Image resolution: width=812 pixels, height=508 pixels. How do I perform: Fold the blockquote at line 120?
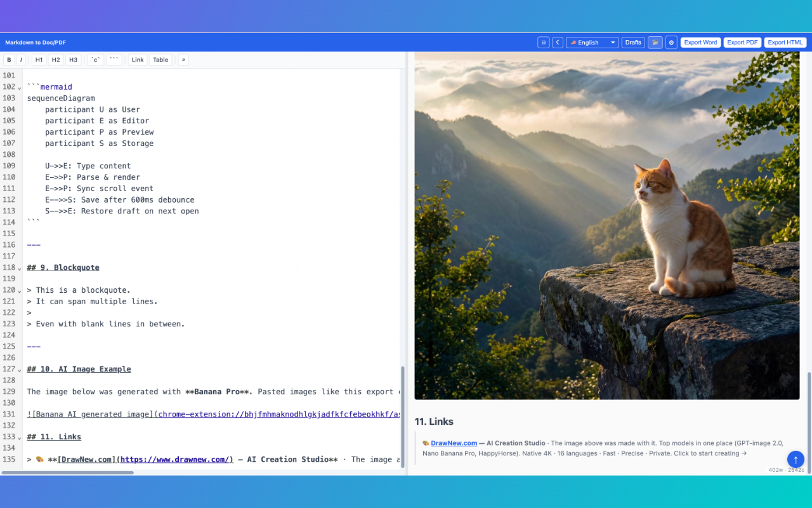coord(20,291)
